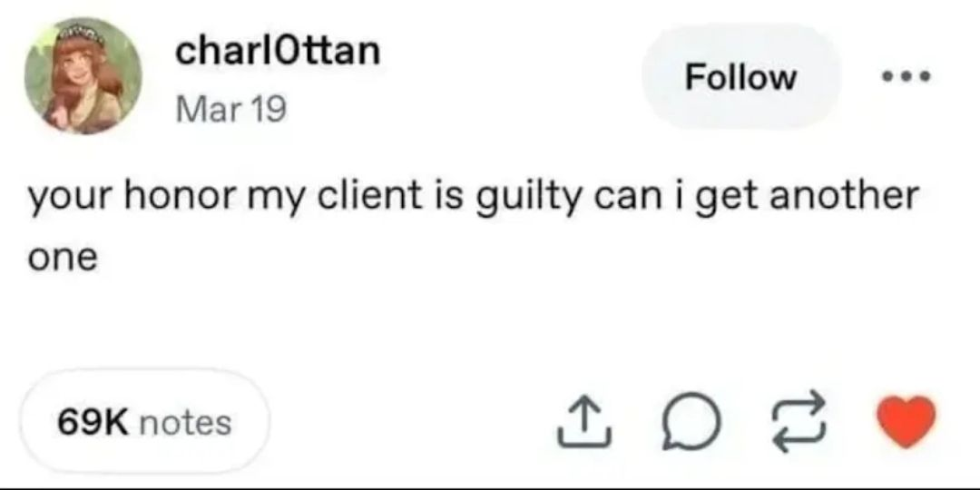Visit the charl0ttan username link
The height and width of the screenshot is (490, 980).
coord(277,51)
